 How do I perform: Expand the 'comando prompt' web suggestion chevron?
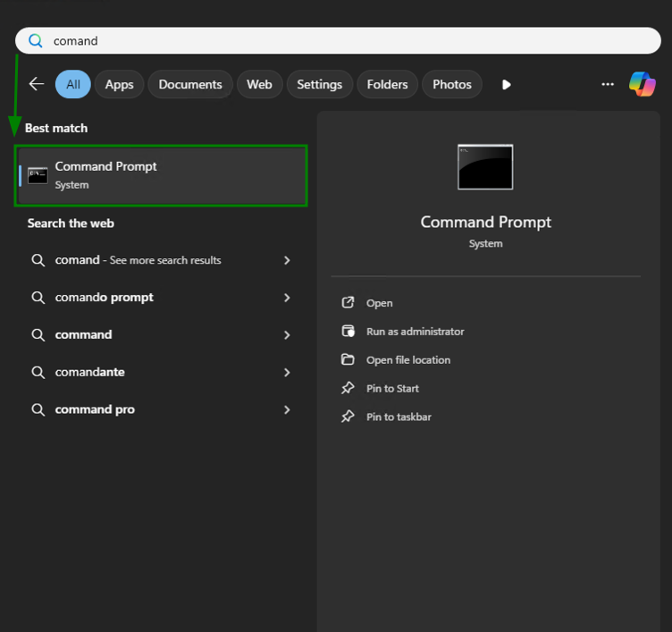tap(287, 298)
